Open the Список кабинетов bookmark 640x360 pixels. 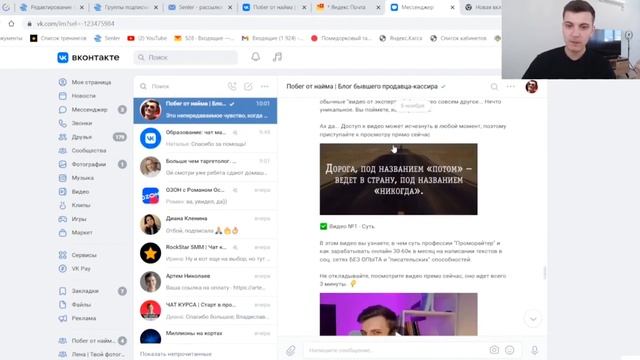[458, 38]
